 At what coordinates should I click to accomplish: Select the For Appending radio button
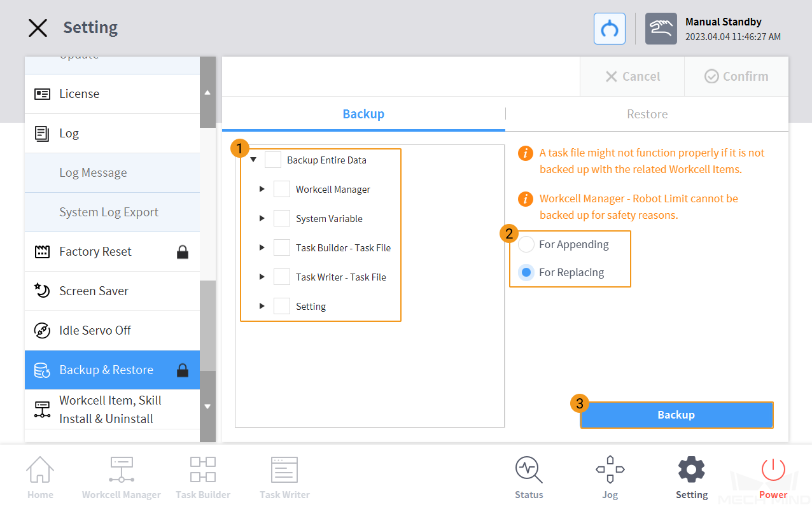(526, 244)
